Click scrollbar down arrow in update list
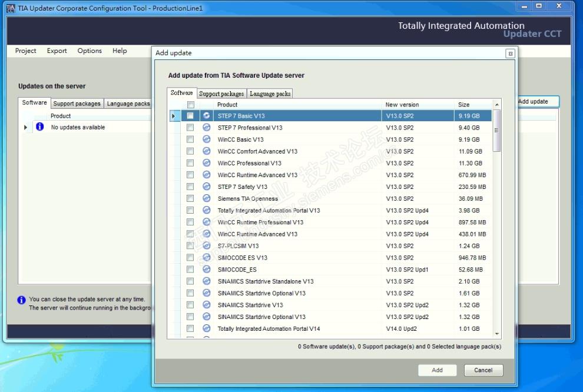Viewport: 583px width, 392px height. [x=497, y=334]
